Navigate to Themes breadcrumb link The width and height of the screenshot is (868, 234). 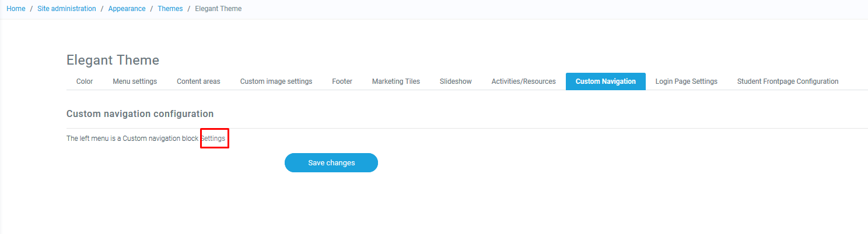[x=170, y=9]
